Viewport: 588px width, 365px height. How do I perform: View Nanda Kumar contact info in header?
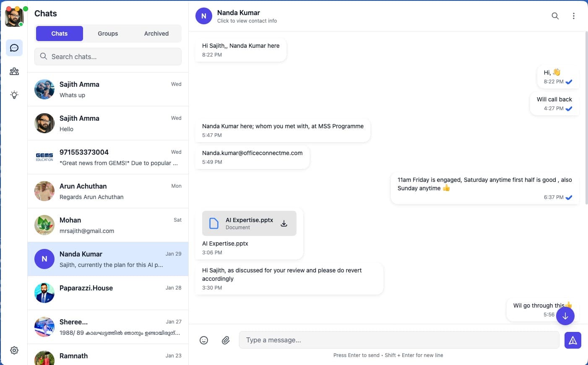pos(247,16)
